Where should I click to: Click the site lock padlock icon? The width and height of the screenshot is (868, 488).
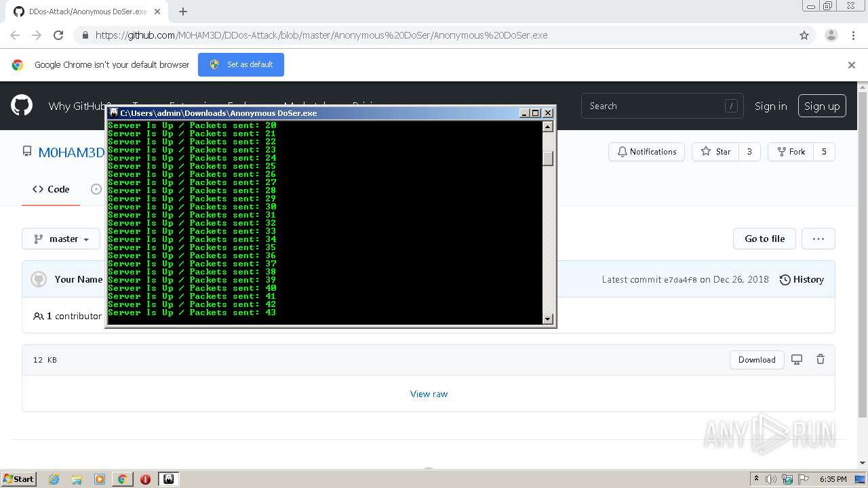[85, 35]
